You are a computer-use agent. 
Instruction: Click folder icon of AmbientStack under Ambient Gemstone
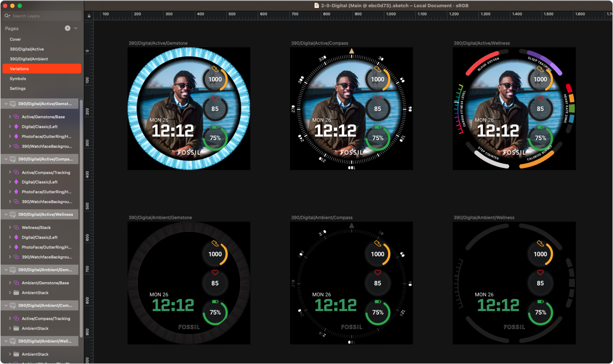click(x=16, y=293)
